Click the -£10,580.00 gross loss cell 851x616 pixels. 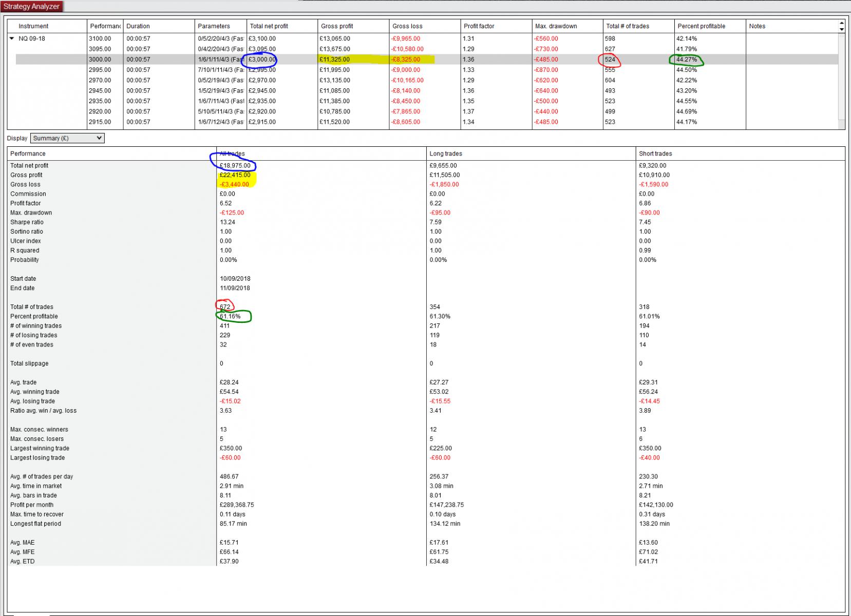tap(408, 49)
